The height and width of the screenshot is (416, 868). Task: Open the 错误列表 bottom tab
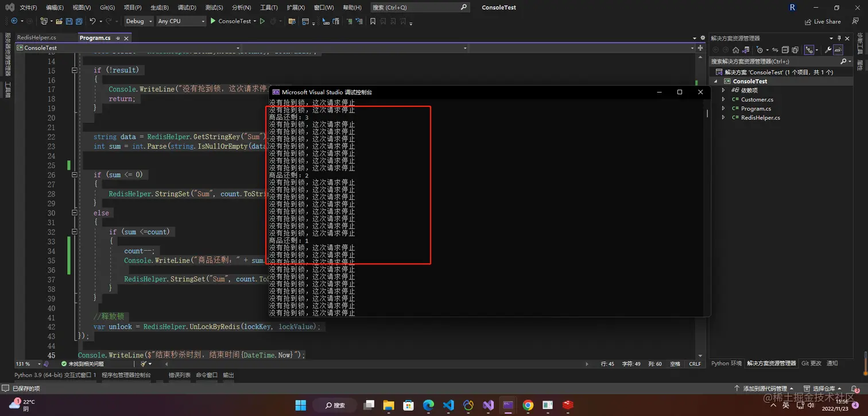pos(179,375)
